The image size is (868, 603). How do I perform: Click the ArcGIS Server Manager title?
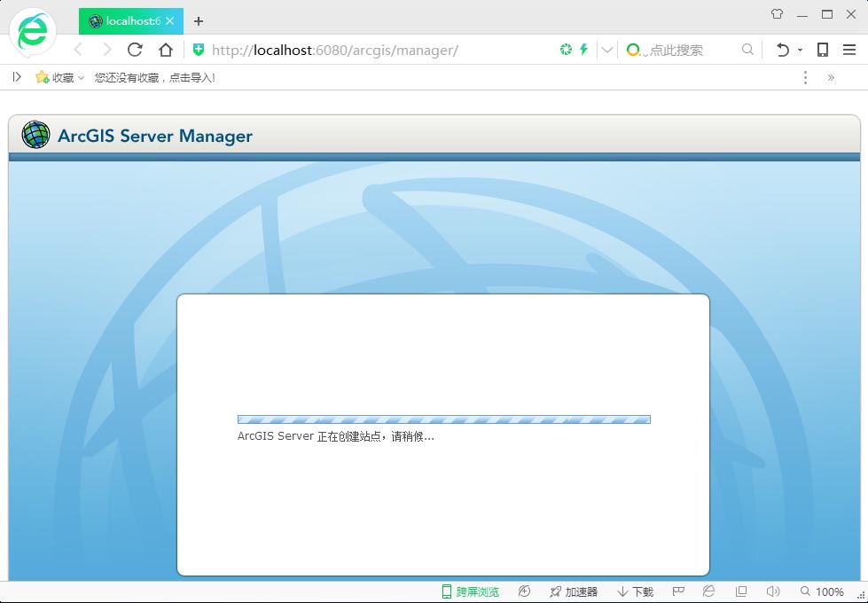(x=155, y=136)
